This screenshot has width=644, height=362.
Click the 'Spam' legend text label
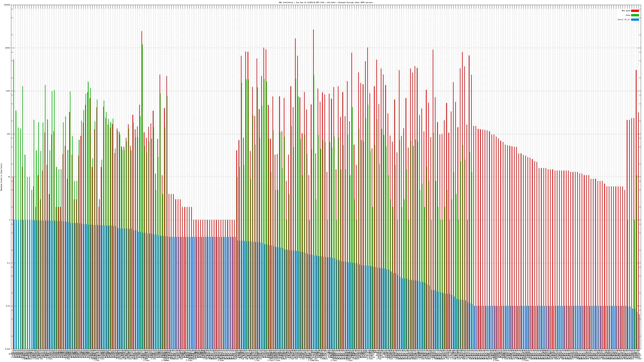click(628, 15)
